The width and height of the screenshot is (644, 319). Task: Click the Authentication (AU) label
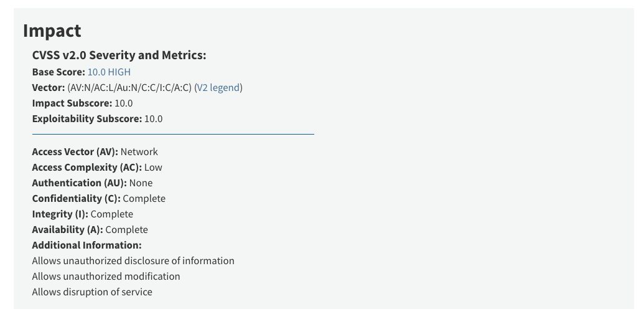tap(79, 183)
